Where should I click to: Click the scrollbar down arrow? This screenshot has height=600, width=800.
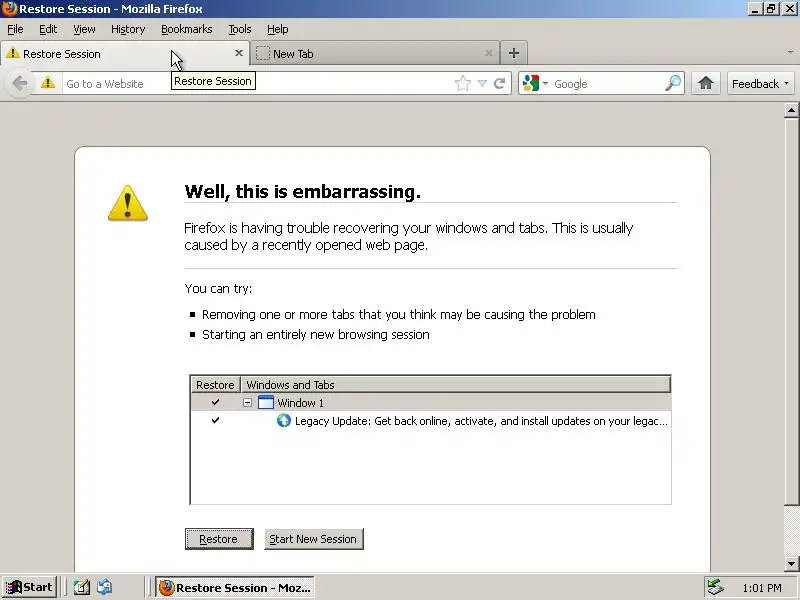coord(791,564)
